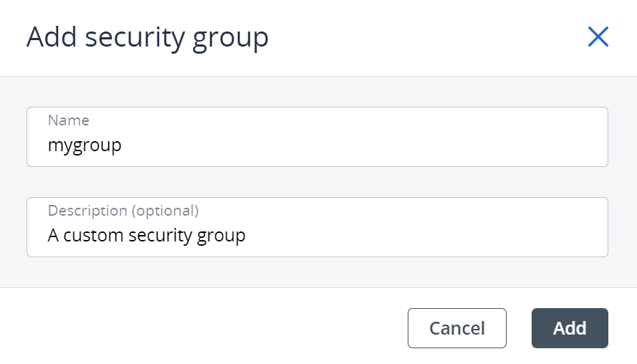Click the "Name" field label
The image size is (637, 364).
(x=68, y=120)
